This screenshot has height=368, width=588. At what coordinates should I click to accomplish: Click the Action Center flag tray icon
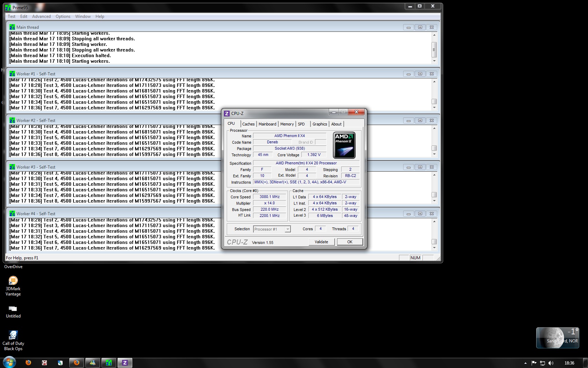[x=534, y=363]
